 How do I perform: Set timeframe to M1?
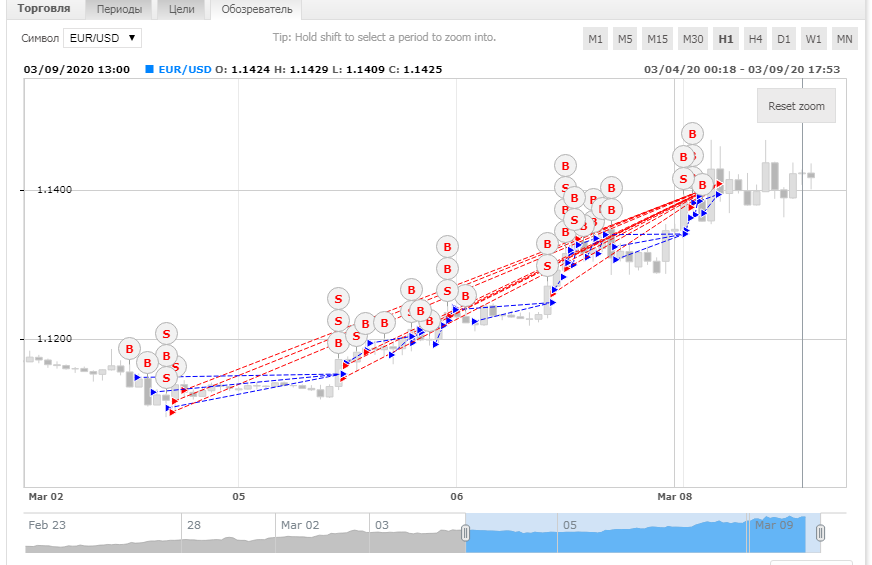tap(595, 39)
